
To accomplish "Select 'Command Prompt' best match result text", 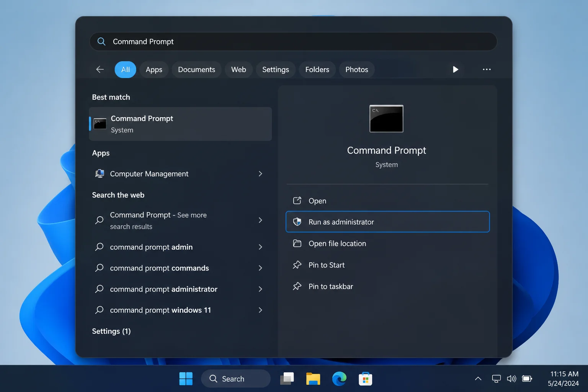I will 142,119.
